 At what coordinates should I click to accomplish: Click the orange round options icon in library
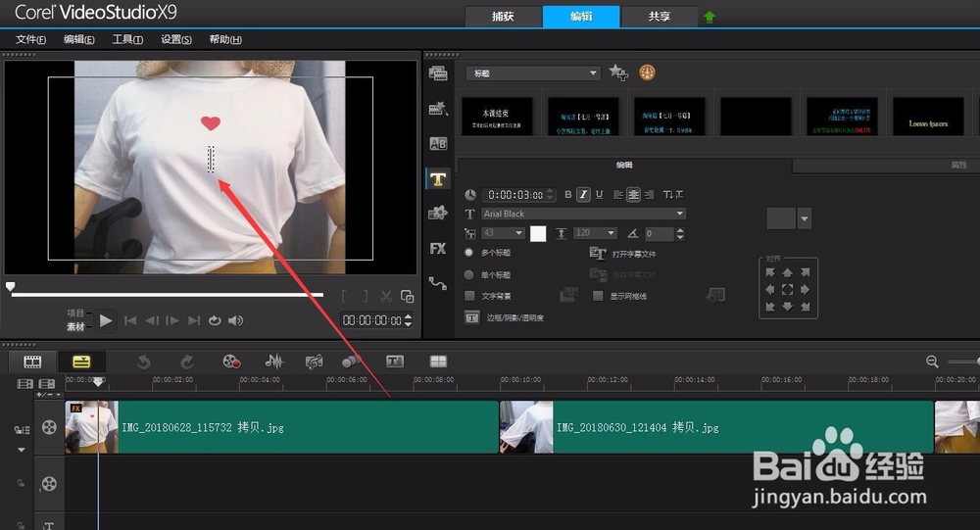click(x=647, y=72)
